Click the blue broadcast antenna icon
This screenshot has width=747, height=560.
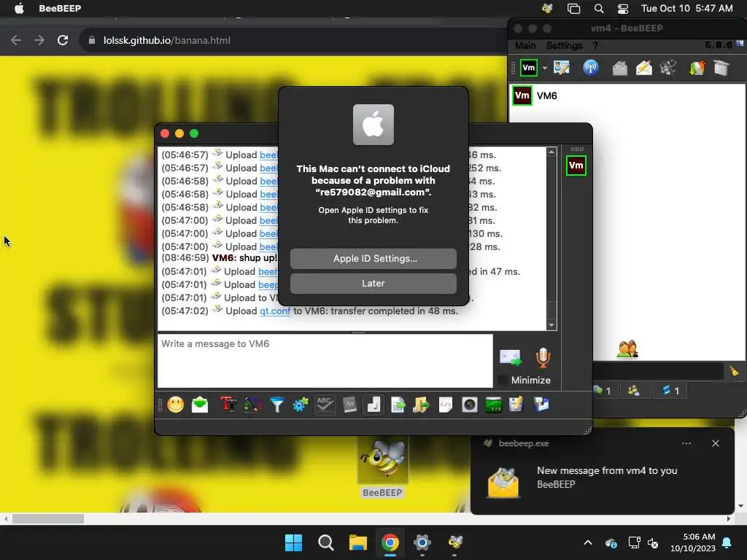coord(591,68)
